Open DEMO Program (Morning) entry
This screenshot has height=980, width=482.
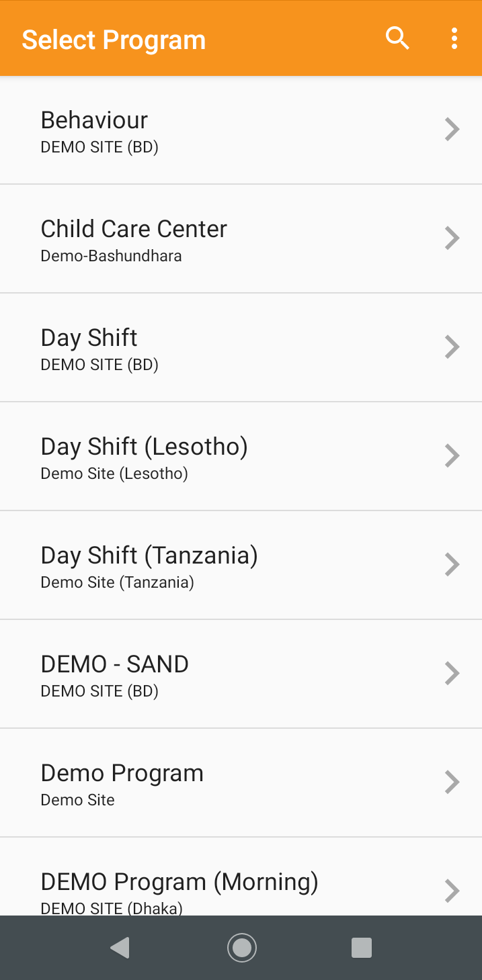[x=241, y=877]
